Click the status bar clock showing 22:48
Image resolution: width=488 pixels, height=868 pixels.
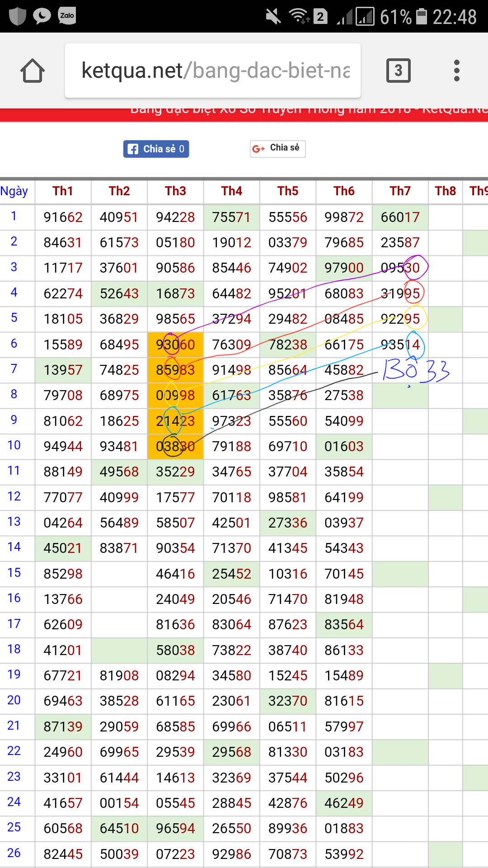coord(455,17)
